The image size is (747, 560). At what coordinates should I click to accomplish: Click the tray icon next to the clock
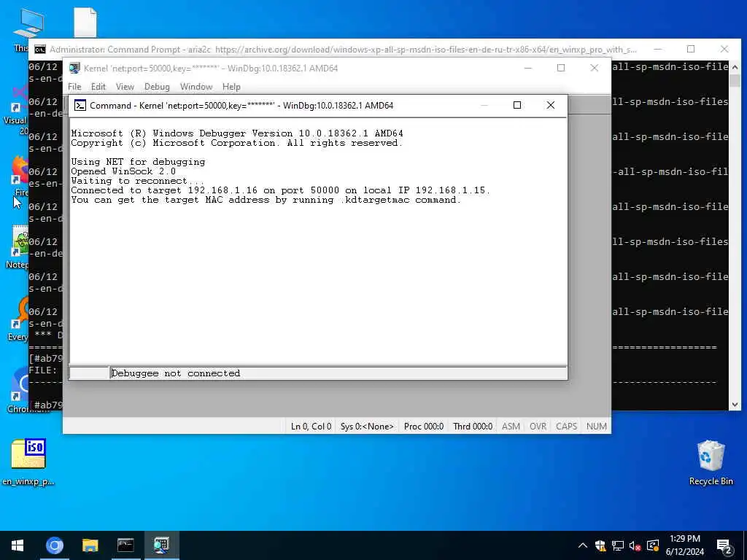coord(653,545)
